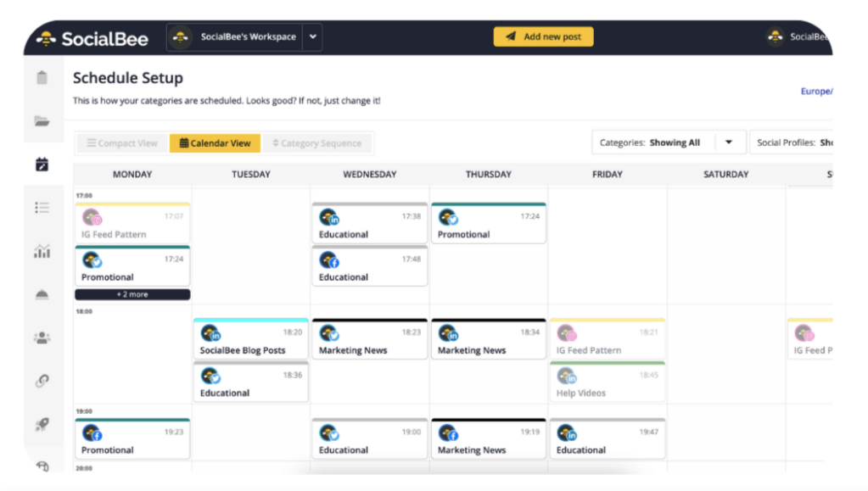Click Twitter profile icon on Wednesday 18:23 Marketing News

tap(329, 333)
